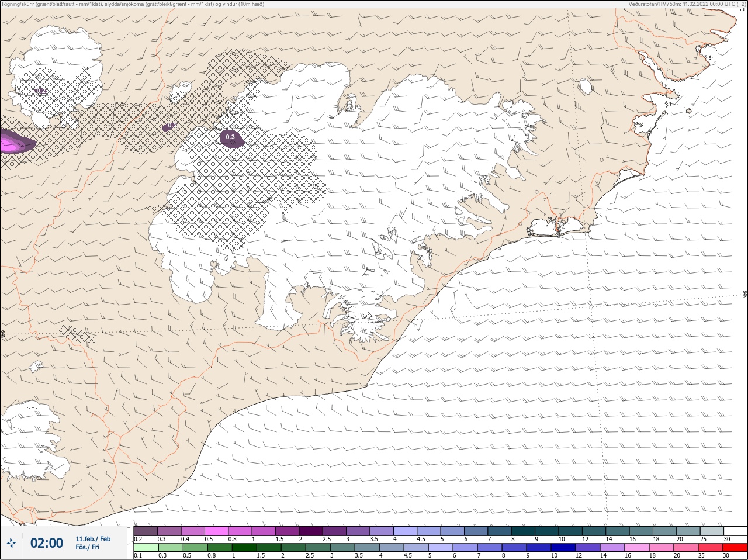
Task: Click the '11.feb./ Feb' date label
Action: click(x=93, y=539)
